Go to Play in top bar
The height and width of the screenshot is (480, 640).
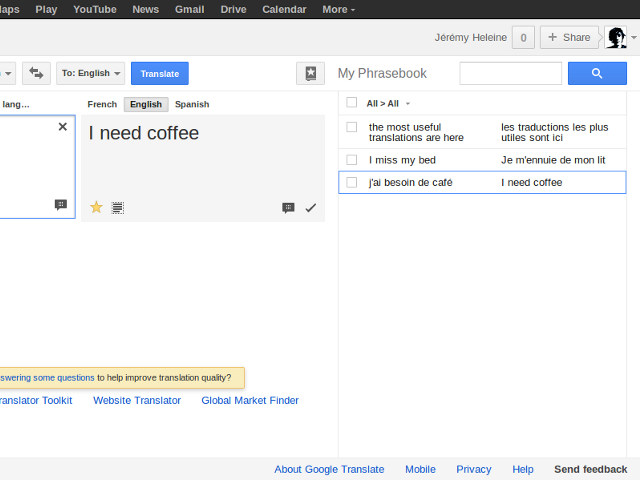coord(46,9)
